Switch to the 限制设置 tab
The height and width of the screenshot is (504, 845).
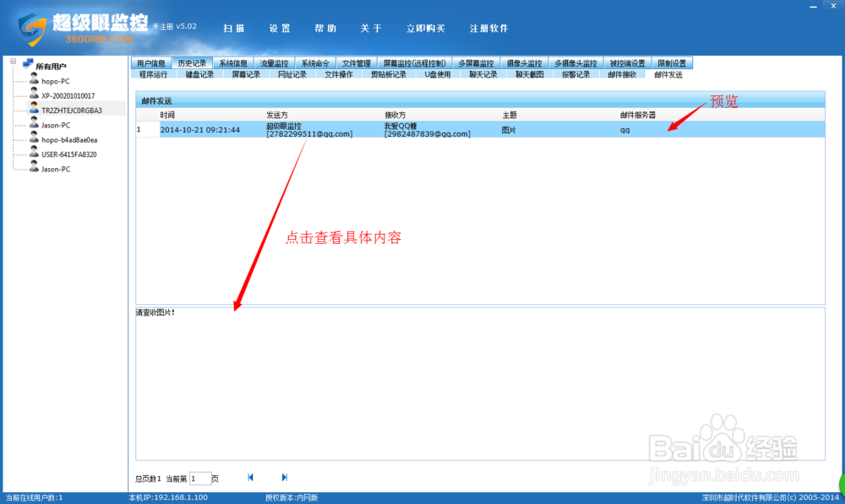click(672, 63)
